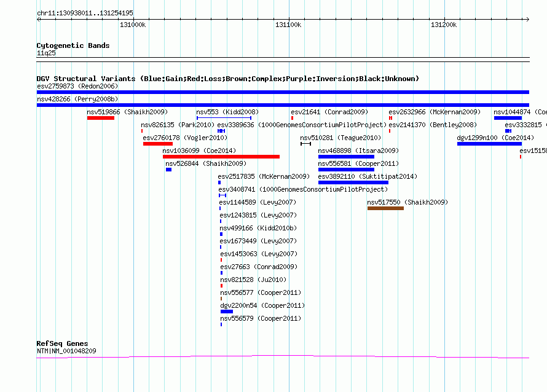Image resolution: width=547 pixels, height=392 pixels.
Task: Open the esv1243815 (Levy2007) label
Action: [x=258, y=215]
